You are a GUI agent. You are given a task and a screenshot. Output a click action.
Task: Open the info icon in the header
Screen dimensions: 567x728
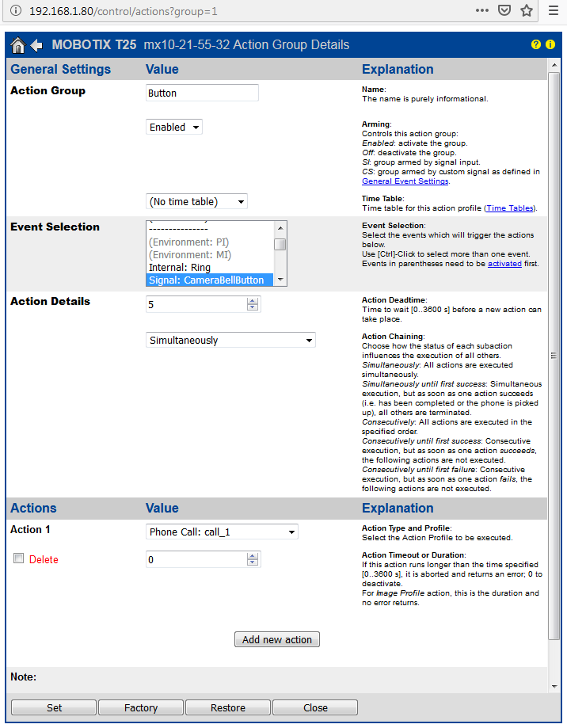[550, 45]
